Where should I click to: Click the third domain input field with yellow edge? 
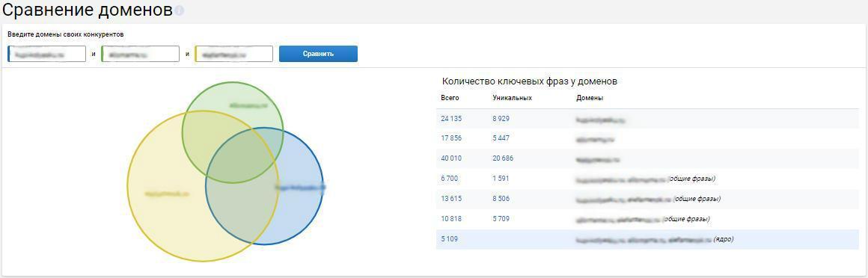234,54
